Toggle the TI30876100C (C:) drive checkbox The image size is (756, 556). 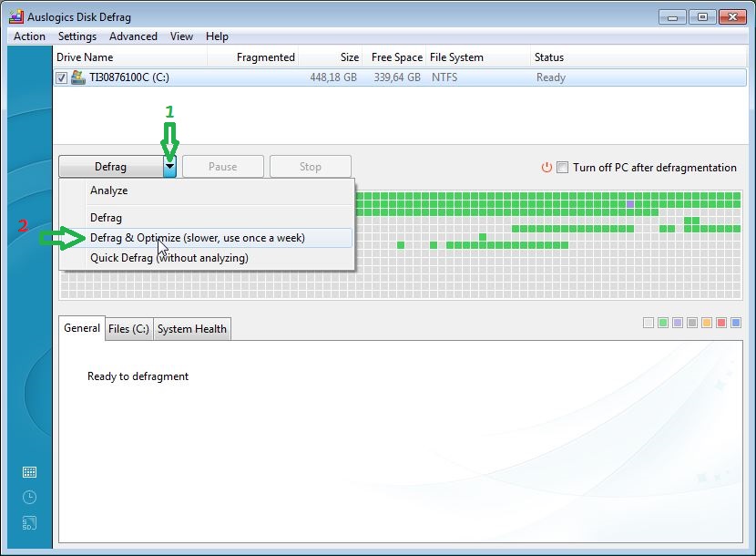point(61,77)
